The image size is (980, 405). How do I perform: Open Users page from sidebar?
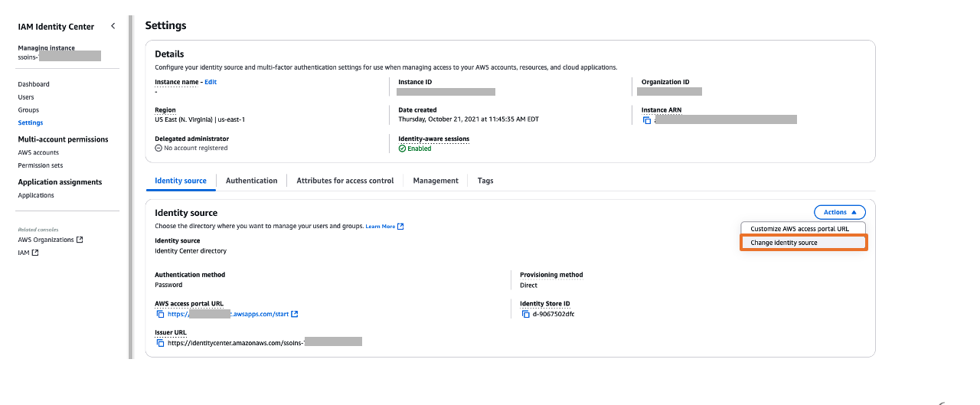(26, 97)
